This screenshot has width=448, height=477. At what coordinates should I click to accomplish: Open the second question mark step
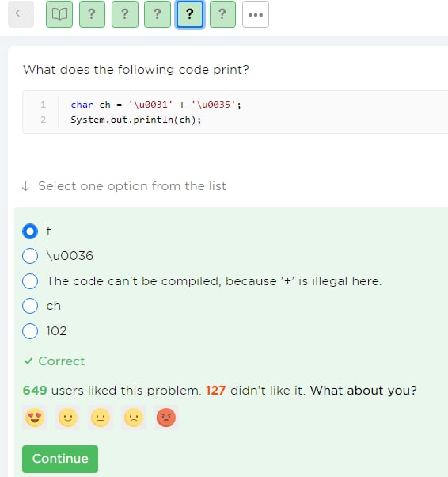click(x=125, y=14)
